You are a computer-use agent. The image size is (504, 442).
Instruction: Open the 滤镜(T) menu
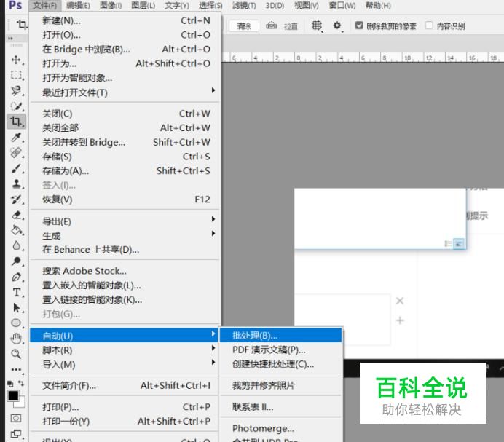pos(244,6)
